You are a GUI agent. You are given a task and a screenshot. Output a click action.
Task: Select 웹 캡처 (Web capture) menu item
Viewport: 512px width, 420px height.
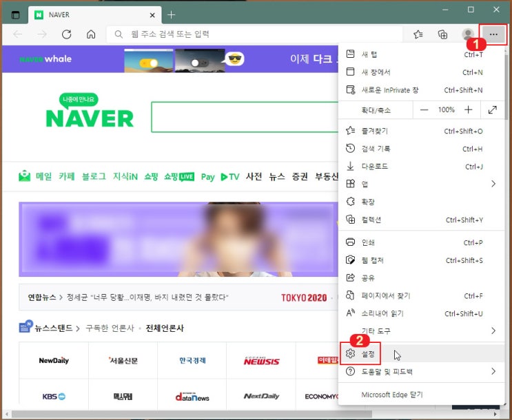[x=421, y=260]
